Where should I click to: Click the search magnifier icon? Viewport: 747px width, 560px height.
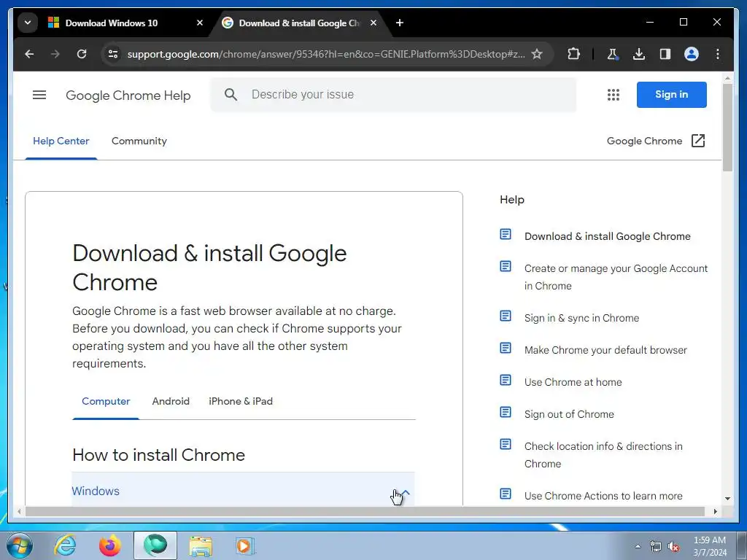tap(231, 94)
